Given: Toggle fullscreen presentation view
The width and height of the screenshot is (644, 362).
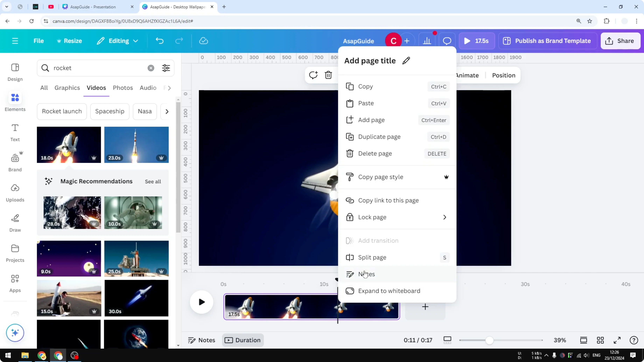Looking at the screenshot, I should click(617, 340).
